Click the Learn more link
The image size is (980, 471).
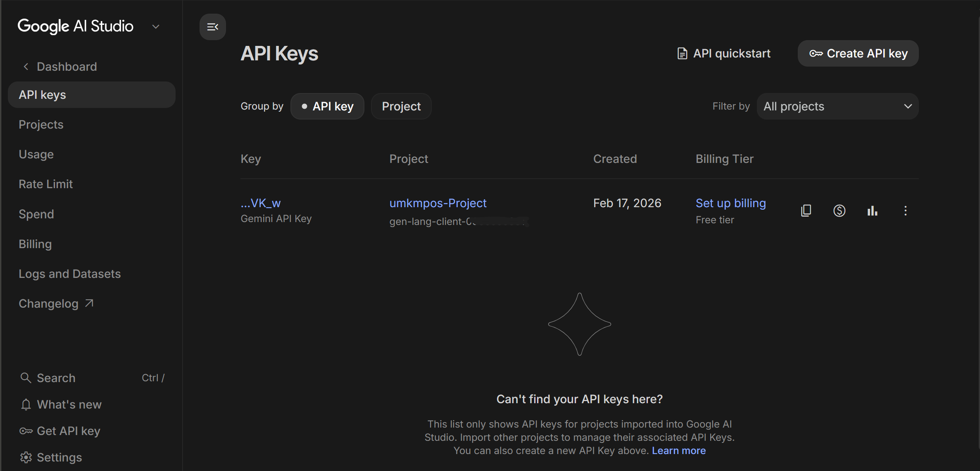pyautogui.click(x=679, y=450)
